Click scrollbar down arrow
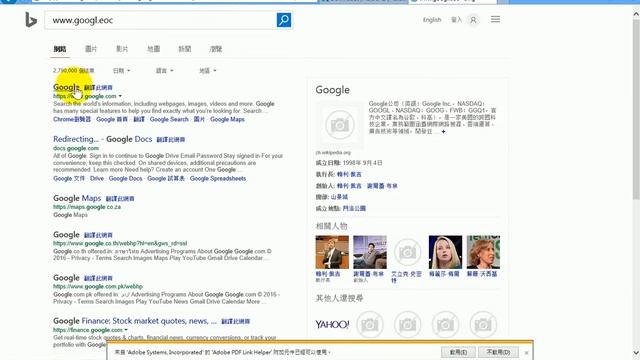 pyautogui.click(x=636, y=352)
